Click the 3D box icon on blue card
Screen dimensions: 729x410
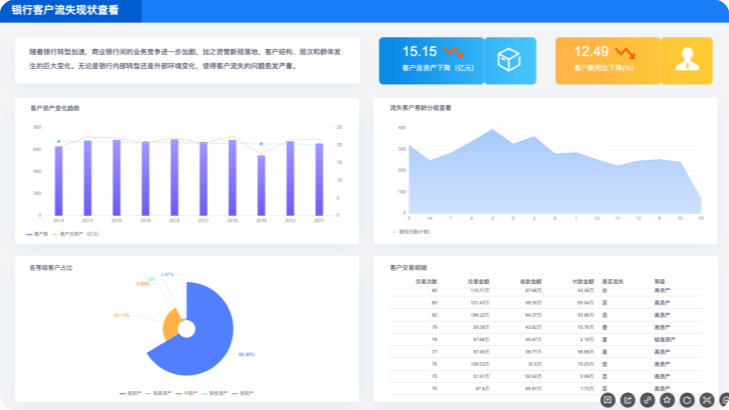[x=509, y=60]
